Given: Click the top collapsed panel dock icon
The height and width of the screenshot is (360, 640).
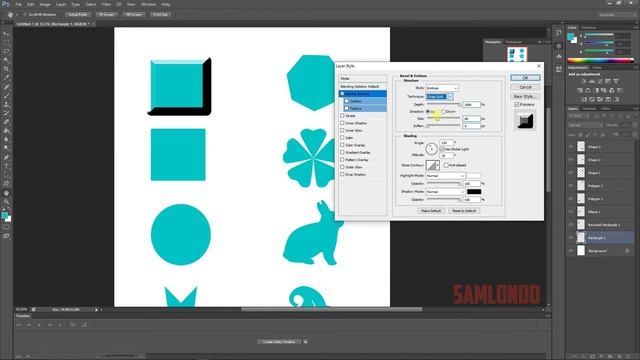Looking at the screenshot, I should [x=558, y=33].
